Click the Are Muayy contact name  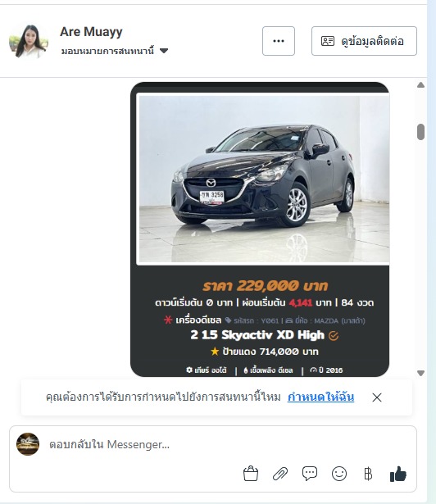(91, 32)
